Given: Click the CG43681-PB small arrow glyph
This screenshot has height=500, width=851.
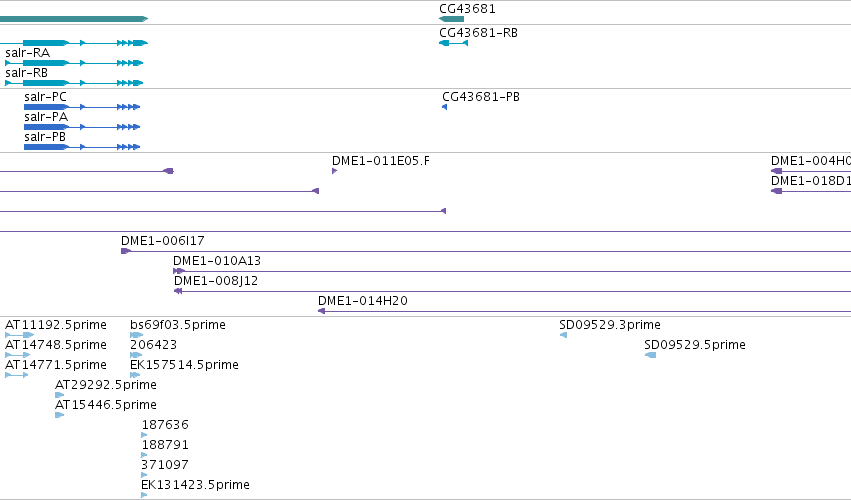Looking at the screenshot, I should pos(444,107).
